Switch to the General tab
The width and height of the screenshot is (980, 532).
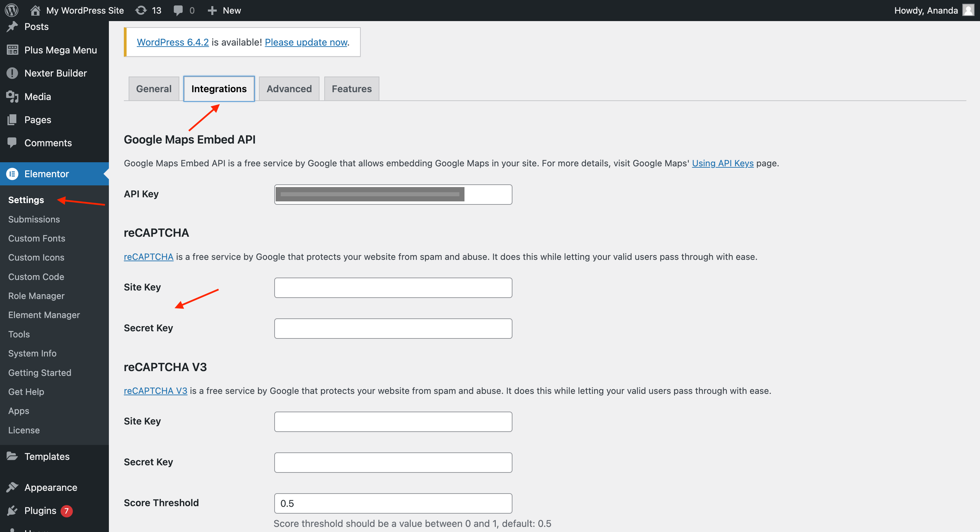[153, 88]
